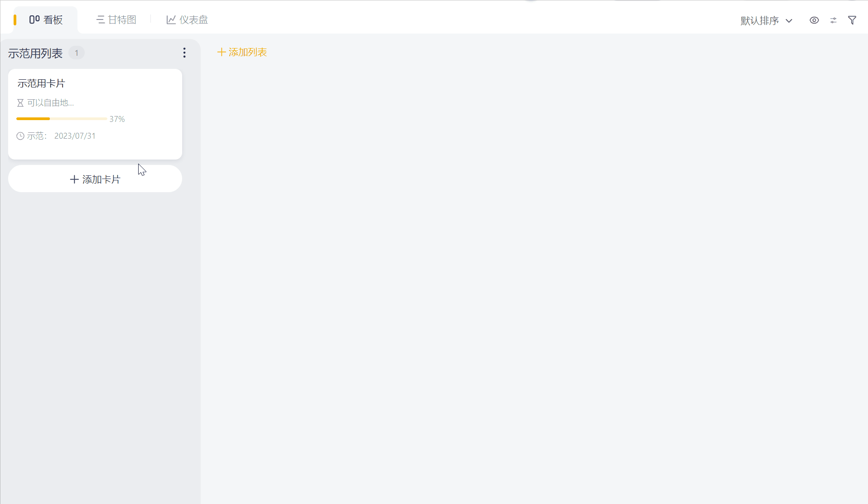Click the kanban board icon
Screen dimensions: 868x504
click(x=34, y=19)
